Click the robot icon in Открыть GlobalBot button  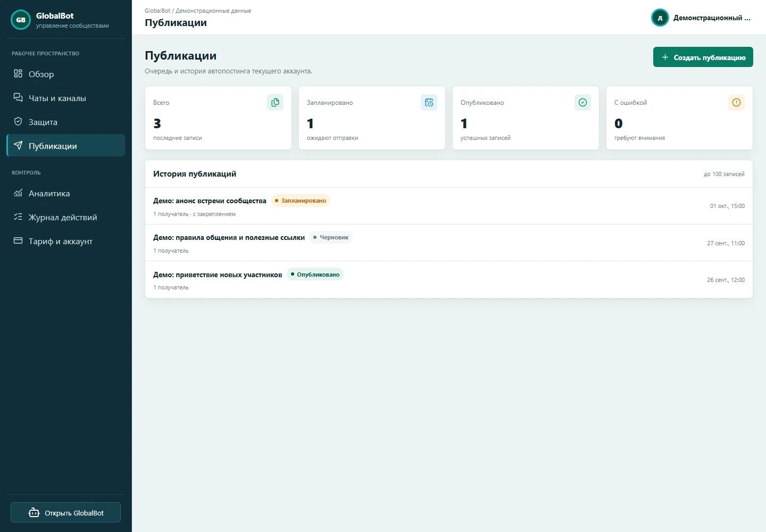pyautogui.click(x=34, y=512)
